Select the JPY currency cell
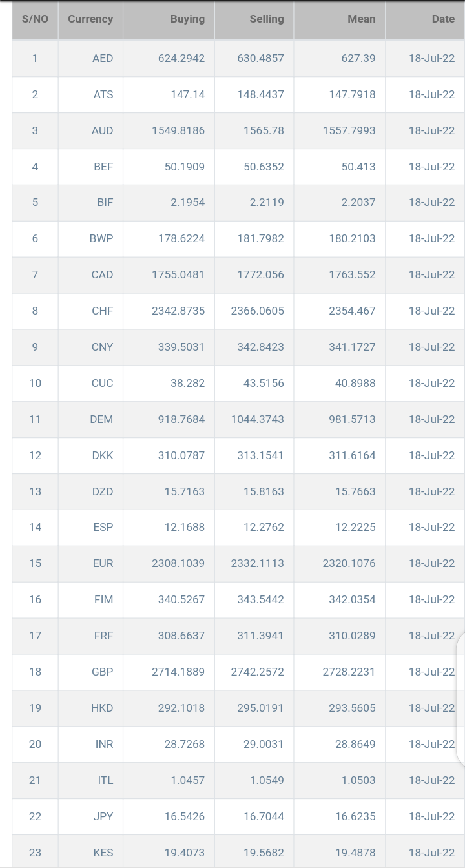 (103, 816)
